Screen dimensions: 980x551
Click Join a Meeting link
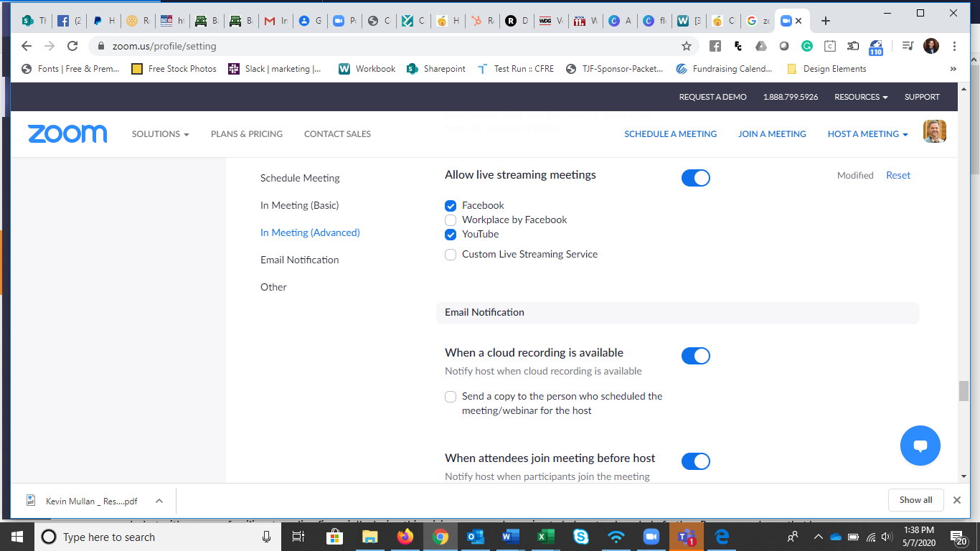point(772,134)
